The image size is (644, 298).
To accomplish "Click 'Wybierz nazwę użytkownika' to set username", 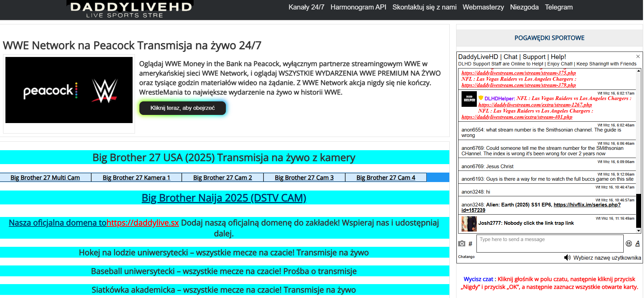I will (607, 258).
